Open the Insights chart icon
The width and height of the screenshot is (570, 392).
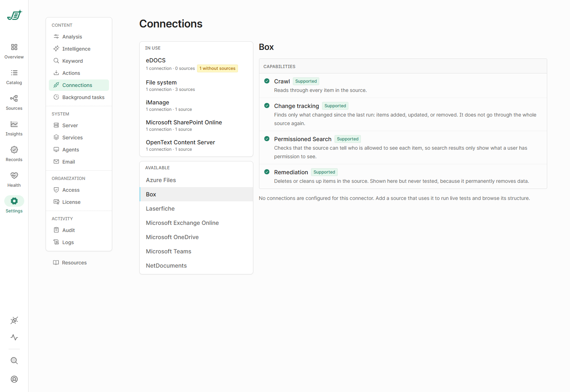14,124
